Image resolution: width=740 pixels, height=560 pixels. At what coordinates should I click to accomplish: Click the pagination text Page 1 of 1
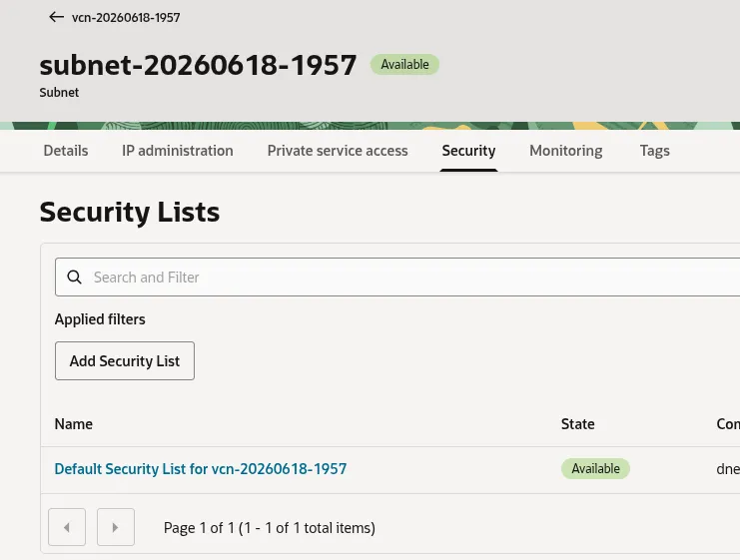pyautogui.click(x=270, y=527)
